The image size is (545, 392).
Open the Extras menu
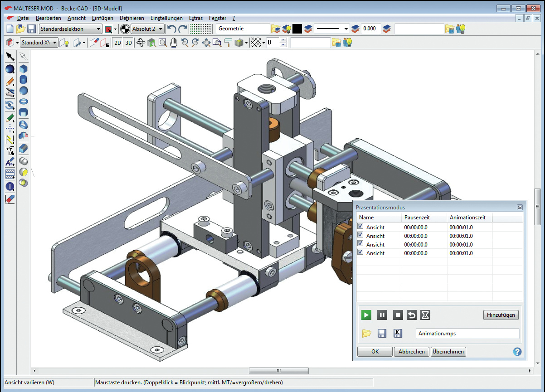click(196, 18)
